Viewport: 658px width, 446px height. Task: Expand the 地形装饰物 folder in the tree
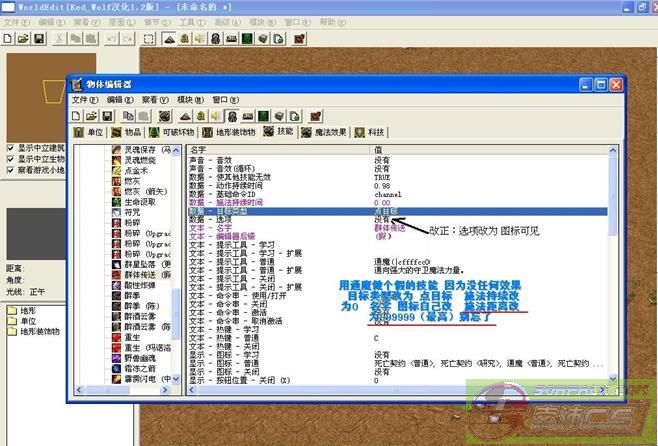[10, 331]
